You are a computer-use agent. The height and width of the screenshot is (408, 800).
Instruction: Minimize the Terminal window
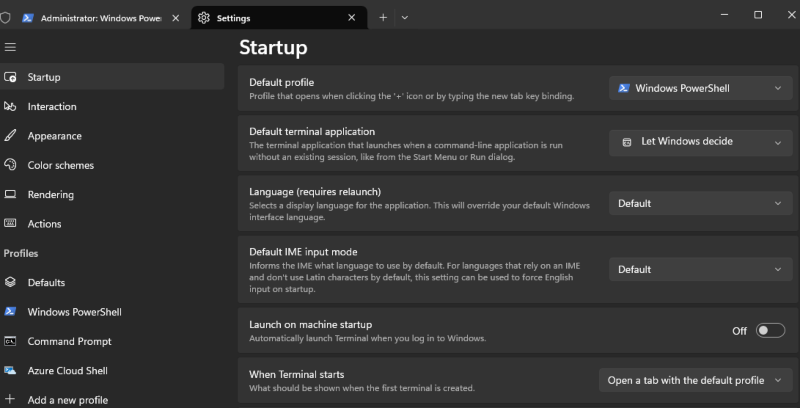pos(724,15)
